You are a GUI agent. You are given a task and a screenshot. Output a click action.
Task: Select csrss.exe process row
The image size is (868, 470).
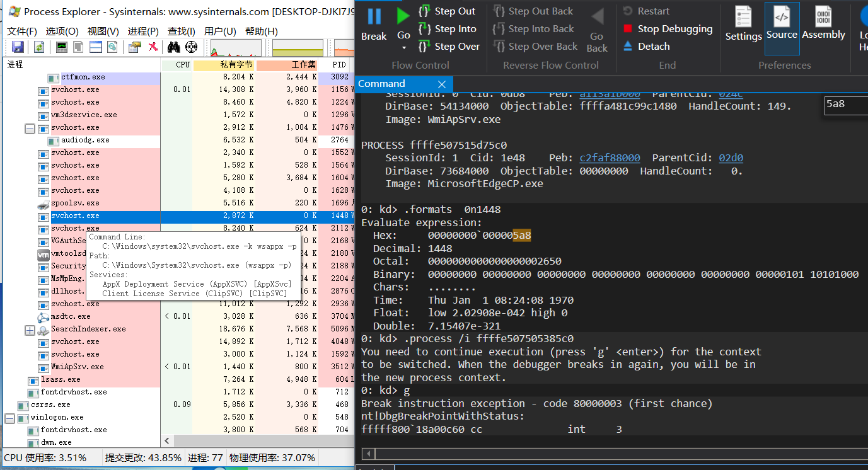pyautogui.click(x=177, y=404)
